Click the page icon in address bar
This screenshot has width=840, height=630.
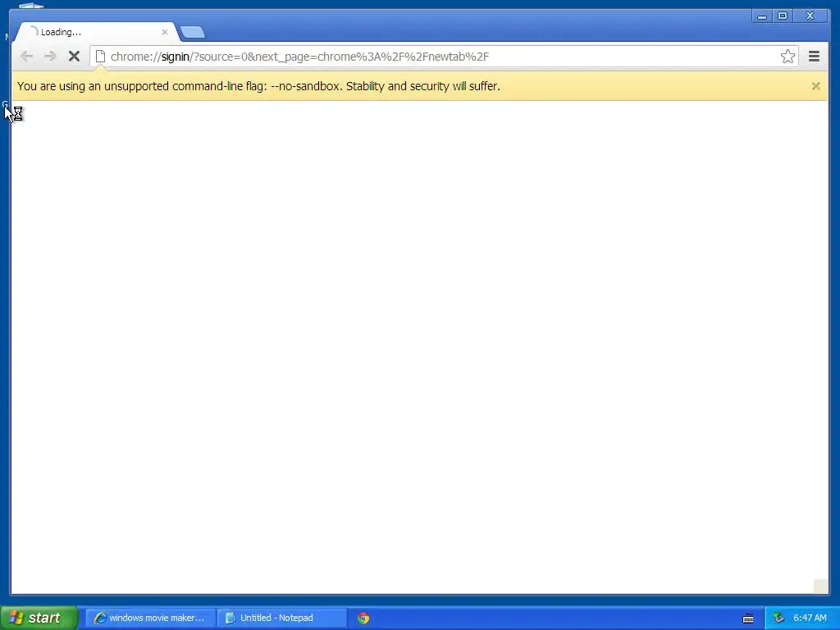coord(100,57)
